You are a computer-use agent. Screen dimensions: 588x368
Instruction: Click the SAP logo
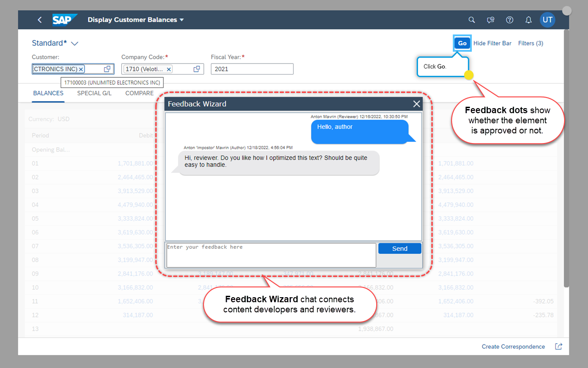click(x=65, y=20)
